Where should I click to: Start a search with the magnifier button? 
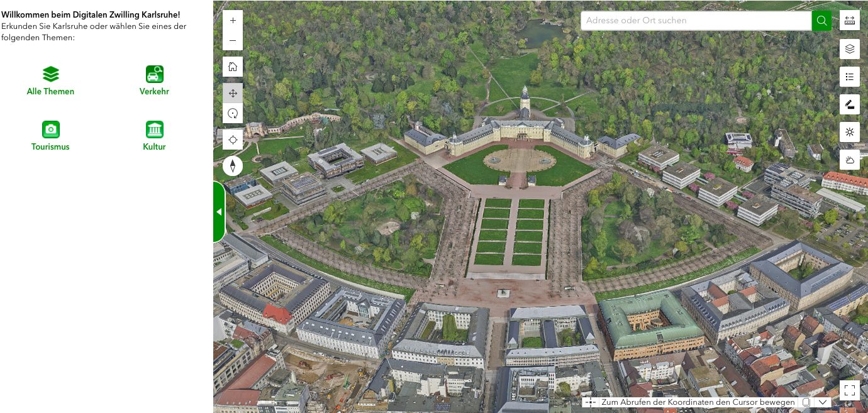pyautogui.click(x=821, y=20)
